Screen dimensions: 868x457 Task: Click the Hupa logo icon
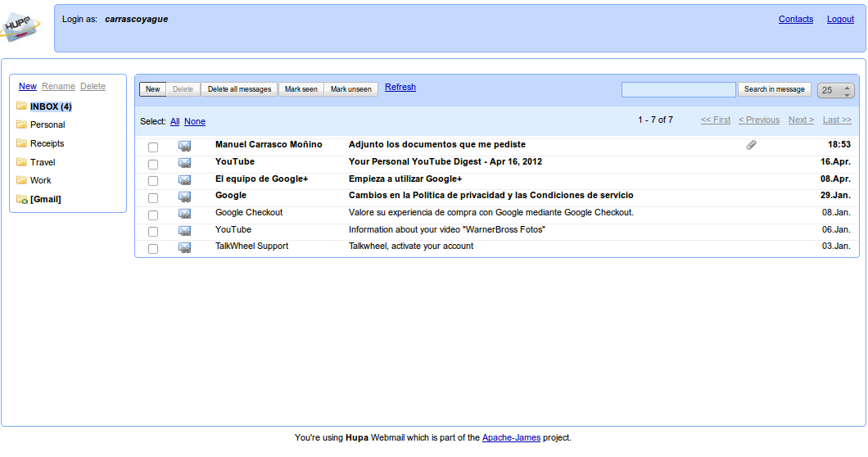pyautogui.click(x=21, y=27)
